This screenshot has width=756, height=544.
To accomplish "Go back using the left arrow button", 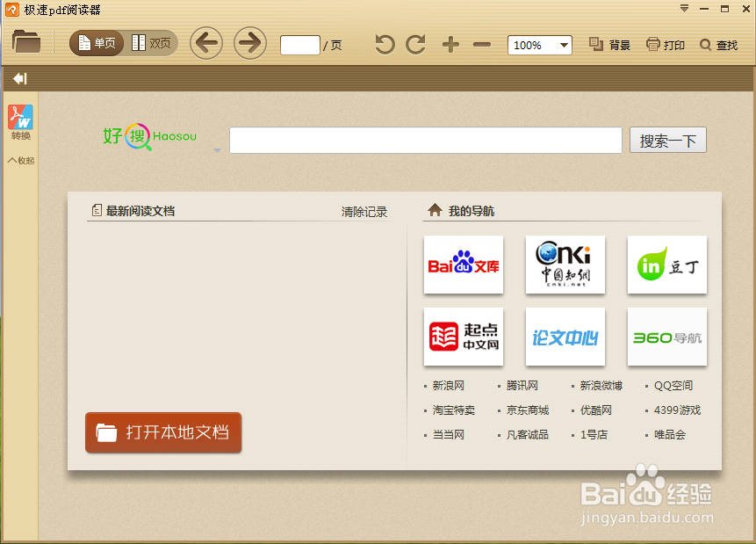I will click(x=206, y=42).
